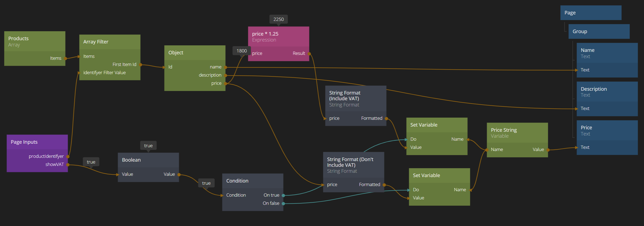
Task: Click the 2250 value bubble above Expression
Action: click(278, 19)
